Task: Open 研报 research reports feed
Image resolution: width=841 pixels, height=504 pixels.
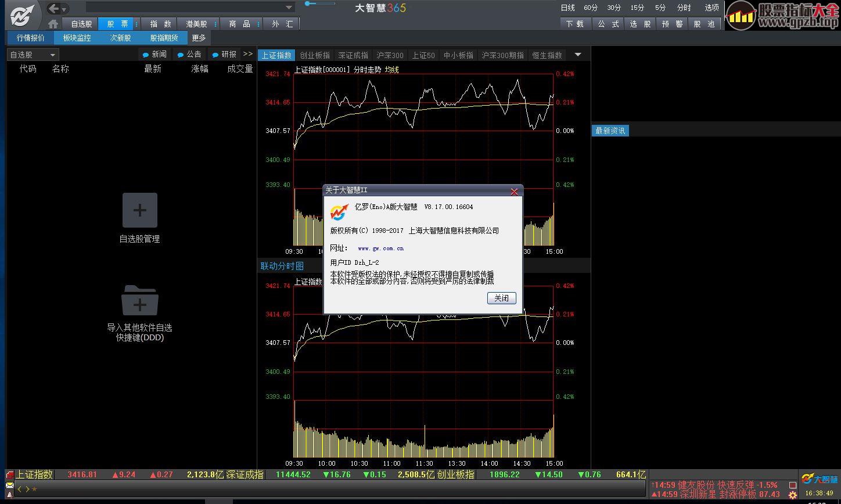Action: point(224,54)
